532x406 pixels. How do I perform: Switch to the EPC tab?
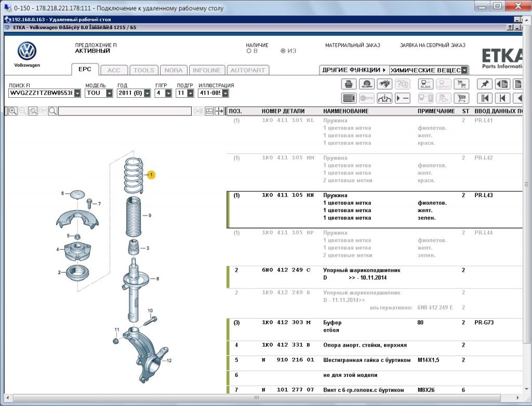tap(85, 69)
